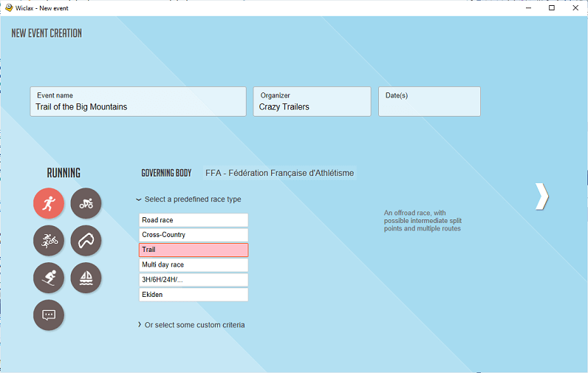Image resolution: width=588 pixels, height=373 pixels.
Task: Select Trail race type
Action: (x=194, y=250)
